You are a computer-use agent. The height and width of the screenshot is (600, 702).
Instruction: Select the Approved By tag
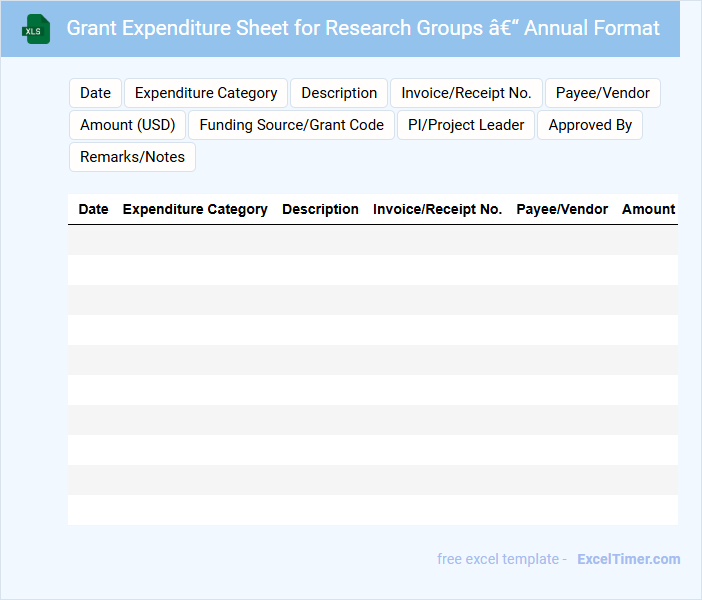(x=590, y=125)
